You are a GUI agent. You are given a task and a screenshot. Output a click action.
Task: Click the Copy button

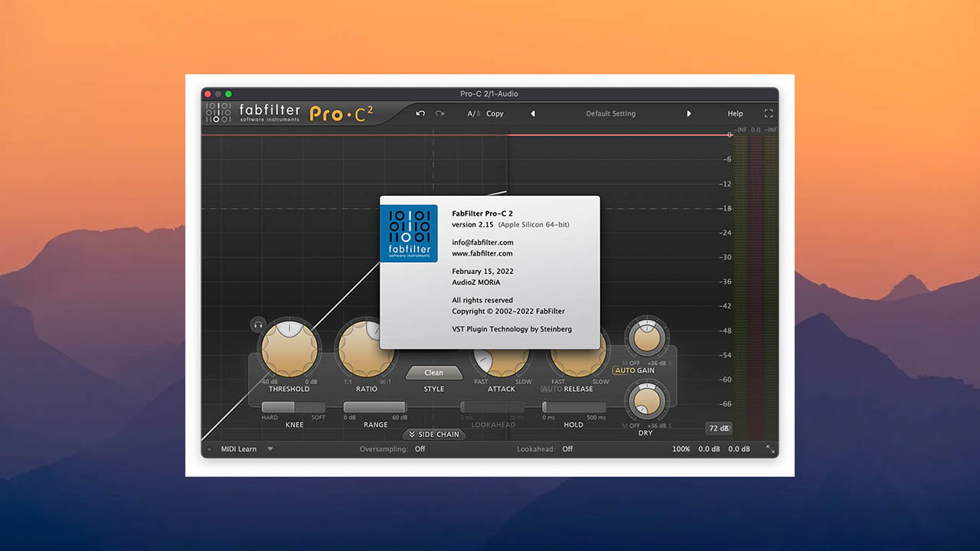(495, 113)
